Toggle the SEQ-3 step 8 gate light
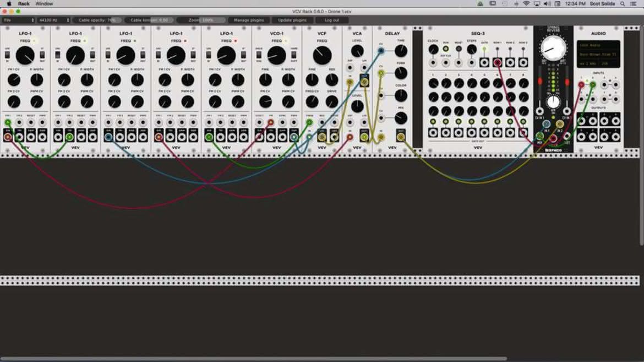The width and height of the screenshot is (644, 362). 523,122
